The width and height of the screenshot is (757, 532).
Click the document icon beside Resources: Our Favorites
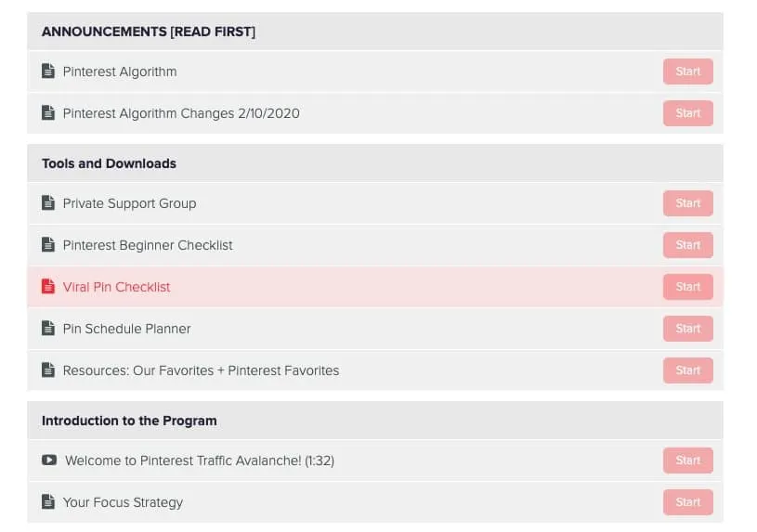click(48, 370)
